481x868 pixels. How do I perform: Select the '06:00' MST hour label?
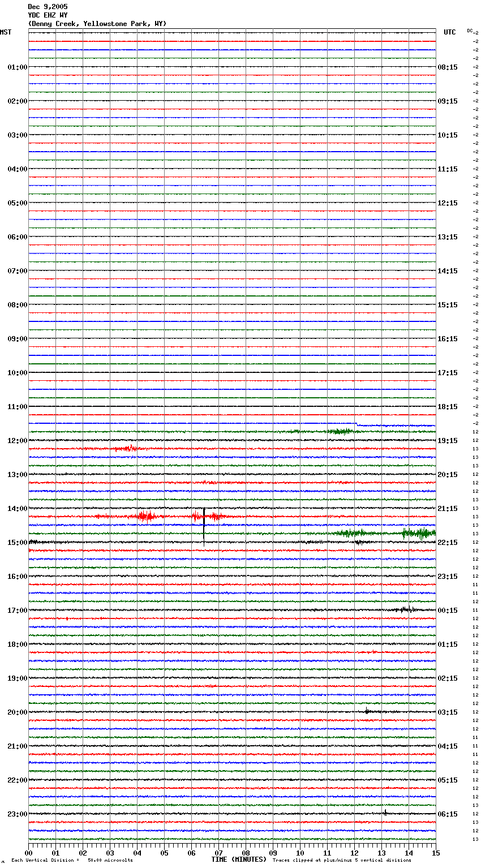tap(18, 237)
